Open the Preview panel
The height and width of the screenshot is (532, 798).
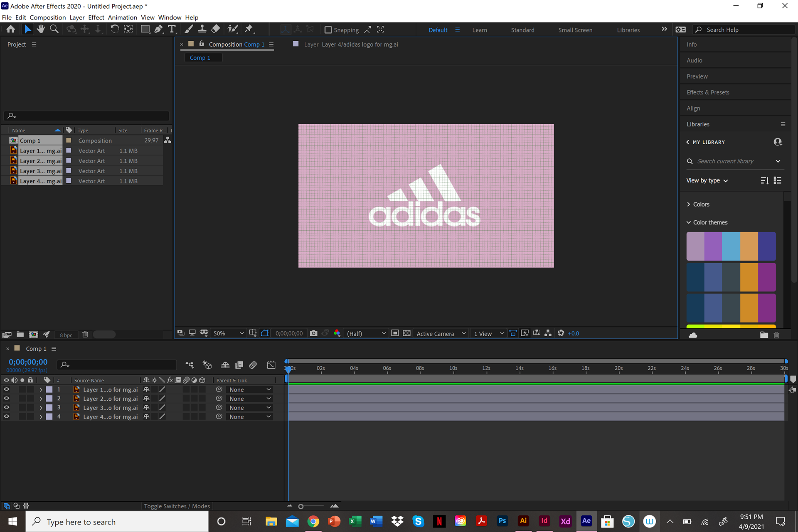(x=697, y=76)
